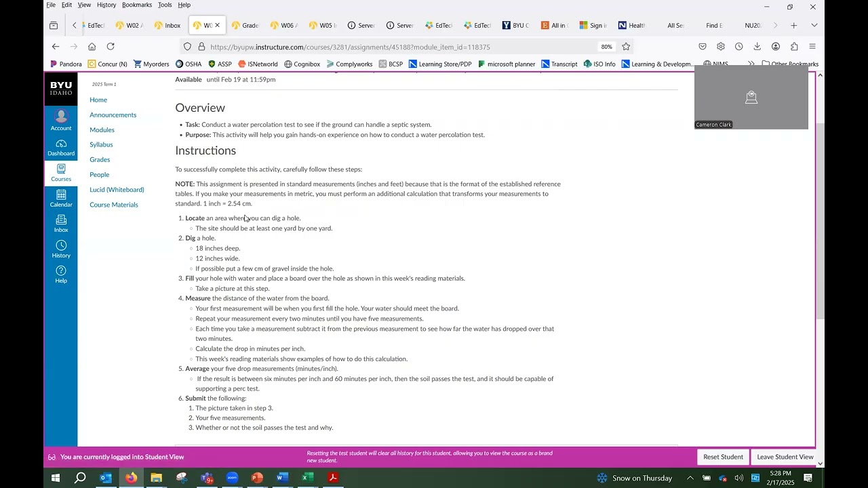Open the Syllabus page
This screenshot has height=488, width=868.
101,144
